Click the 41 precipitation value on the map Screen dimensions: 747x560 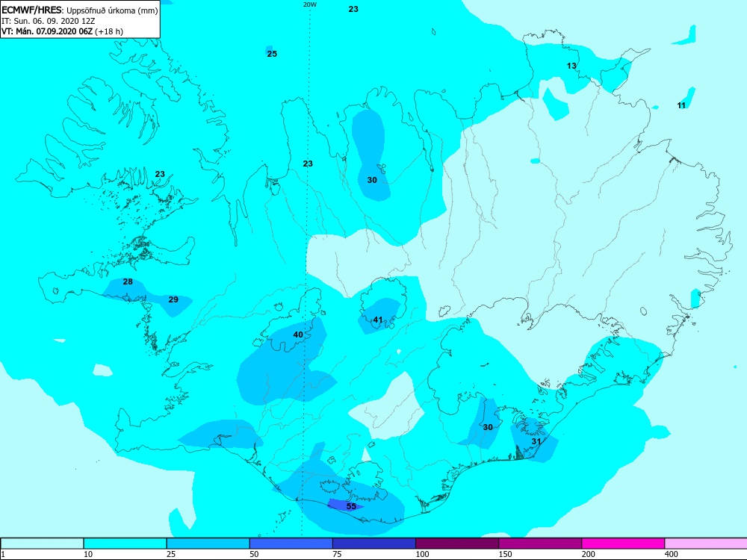(378, 320)
